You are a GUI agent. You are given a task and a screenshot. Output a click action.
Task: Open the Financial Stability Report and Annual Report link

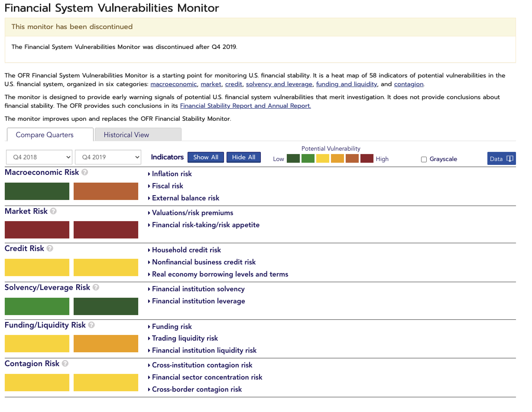coord(246,106)
